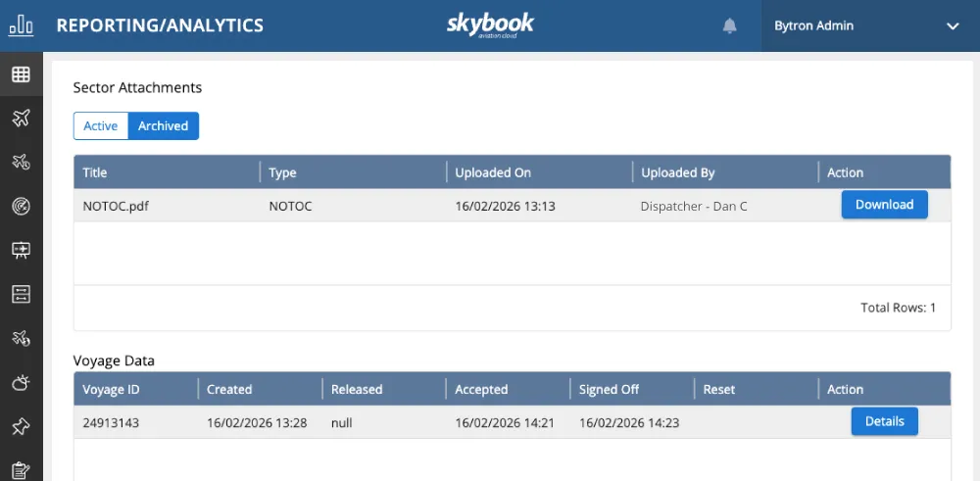980x481 pixels.
Task: Sort attachments by Title column header
Action: tap(95, 172)
